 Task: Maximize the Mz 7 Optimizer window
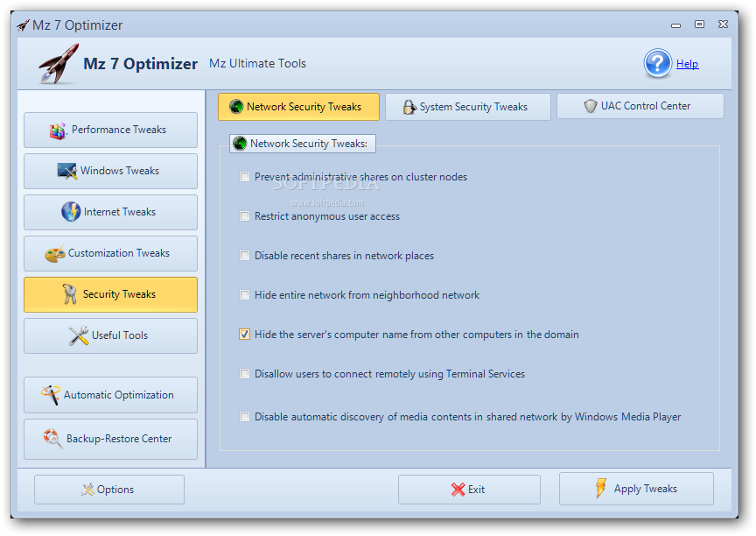pyautogui.click(x=699, y=25)
